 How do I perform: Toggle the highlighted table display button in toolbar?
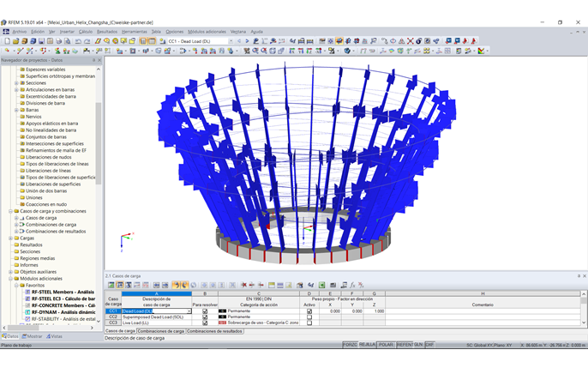[x=152, y=41]
